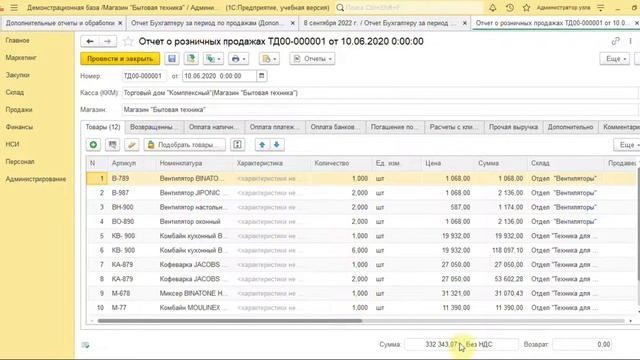This screenshot has width=640, height=360.
Task: Go forward with right arrow
Action: [107, 41]
